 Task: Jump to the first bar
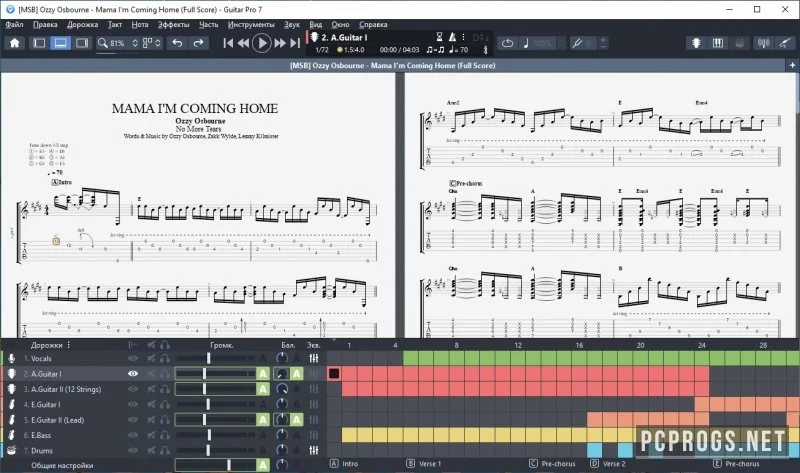click(x=228, y=43)
